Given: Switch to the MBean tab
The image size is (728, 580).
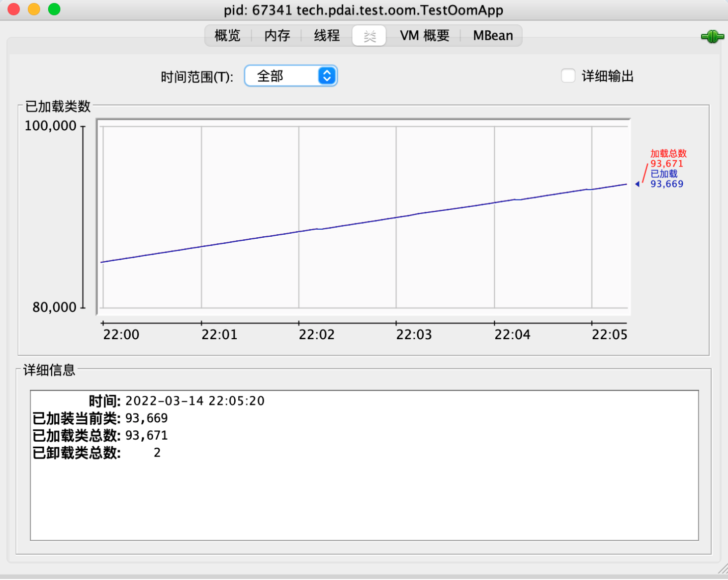Looking at the screenshot, I should 492,35.
